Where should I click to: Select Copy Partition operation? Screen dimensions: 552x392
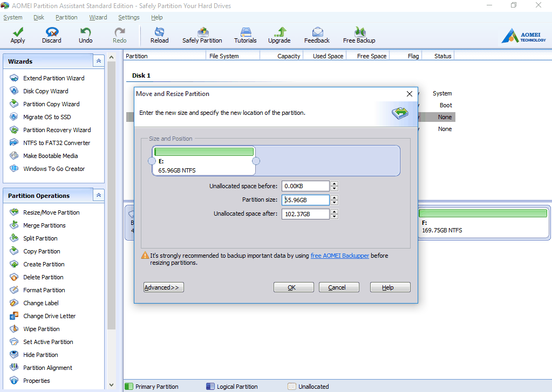(42, 251)
